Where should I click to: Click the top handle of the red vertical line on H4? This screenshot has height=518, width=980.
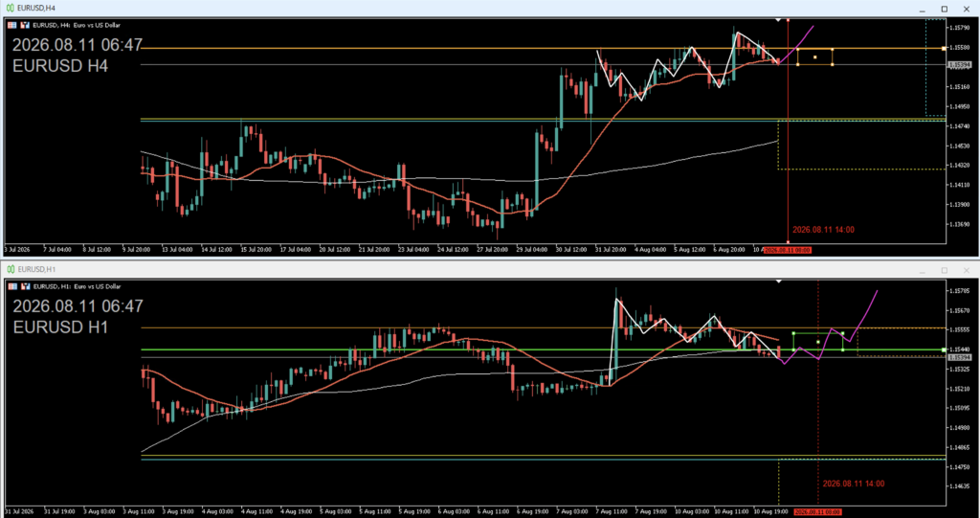coord(788,20)
